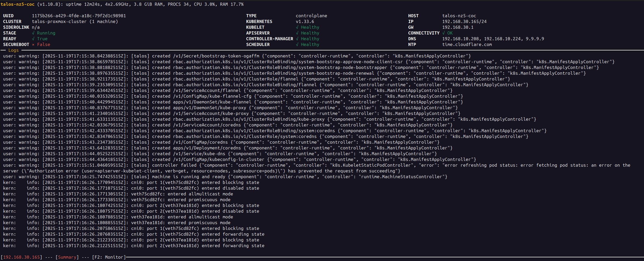Click the CONTROLLER-MANAGER Healthy checkmark

297,39
